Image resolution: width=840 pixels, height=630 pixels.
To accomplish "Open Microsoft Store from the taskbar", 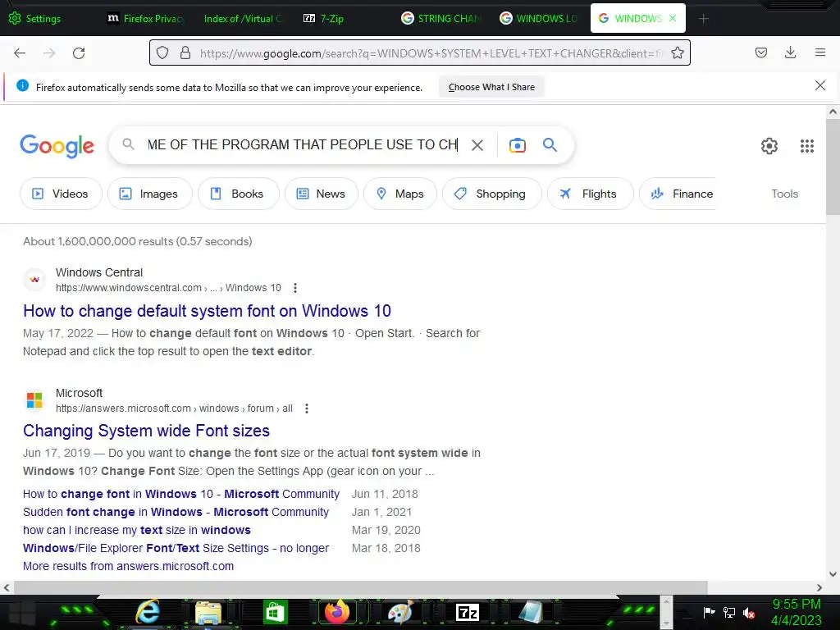I will pyautogui.click(x=276, y=612).
